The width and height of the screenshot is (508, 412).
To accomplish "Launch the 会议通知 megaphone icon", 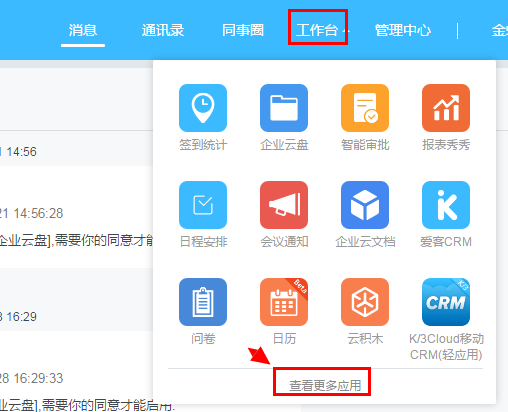I will (284, 205).
